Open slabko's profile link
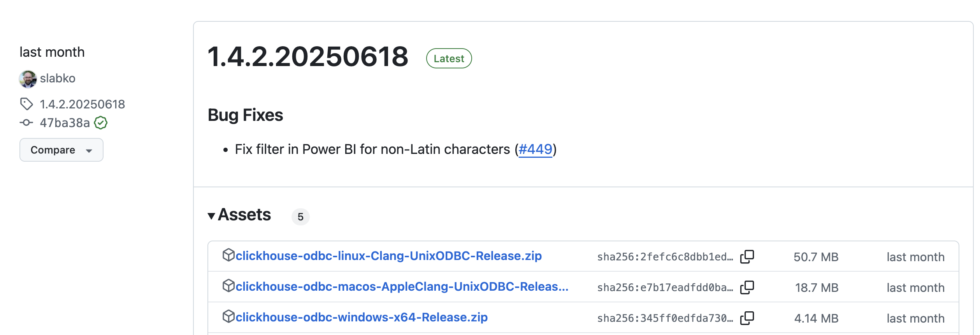This screenshot has width=980, height=335. tap(58, 79)
